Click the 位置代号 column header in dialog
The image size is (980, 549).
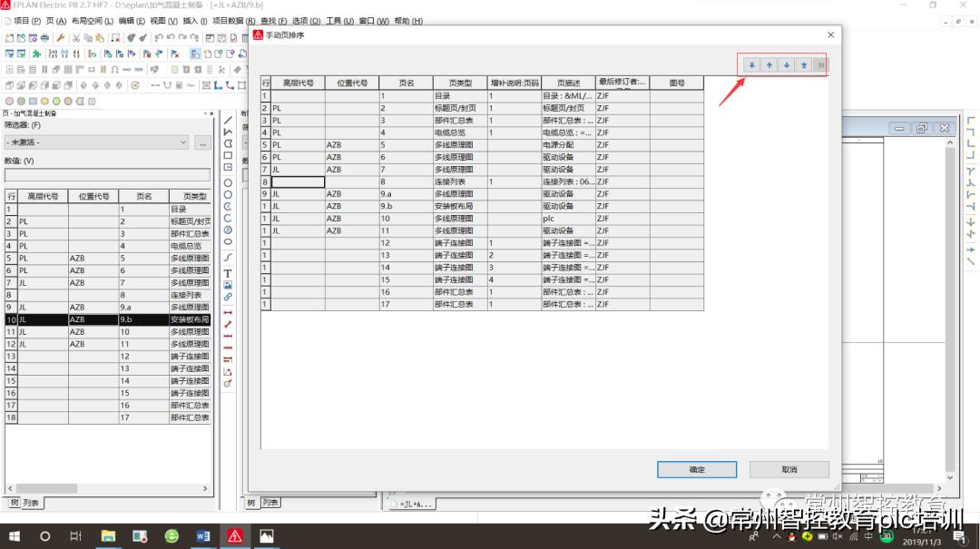point(352,83)
